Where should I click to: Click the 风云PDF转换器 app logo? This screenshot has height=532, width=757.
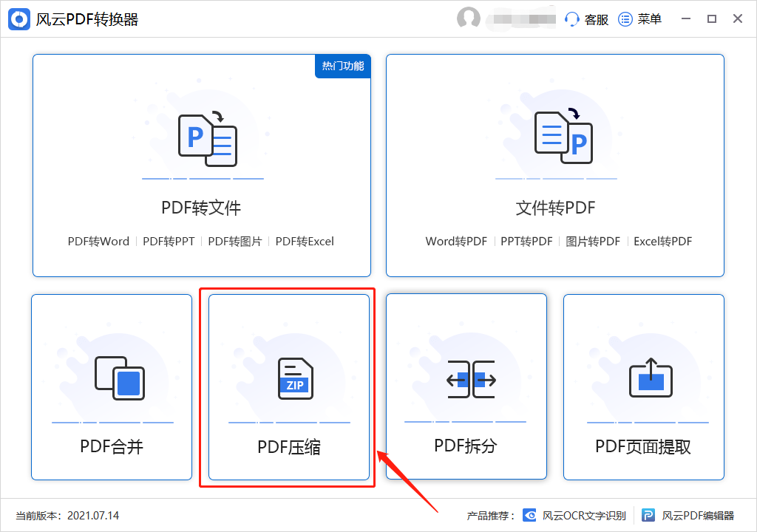pyautogui.click(x=19, y=18)
